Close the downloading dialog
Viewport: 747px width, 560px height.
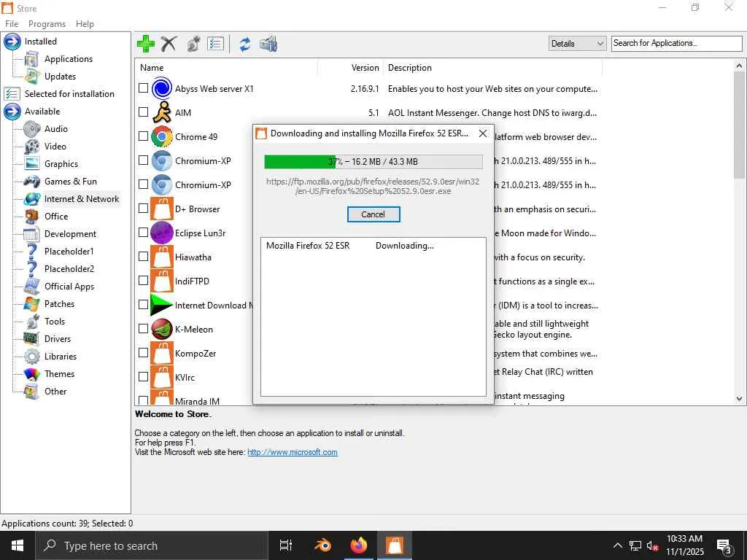pyautogui.click(x=483, y=133)
